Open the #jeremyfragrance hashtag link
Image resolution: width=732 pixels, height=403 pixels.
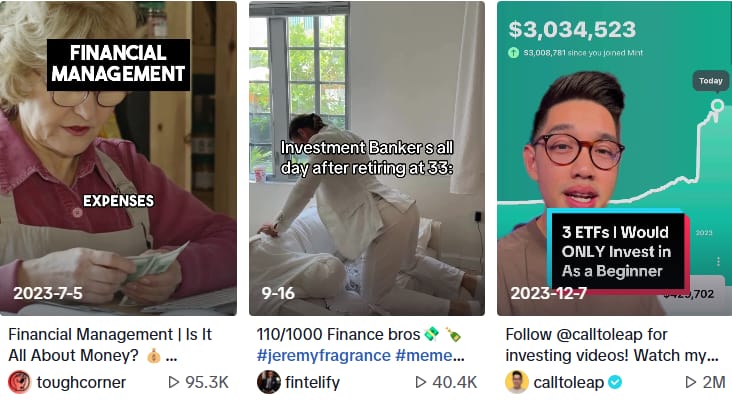point(324,355)
